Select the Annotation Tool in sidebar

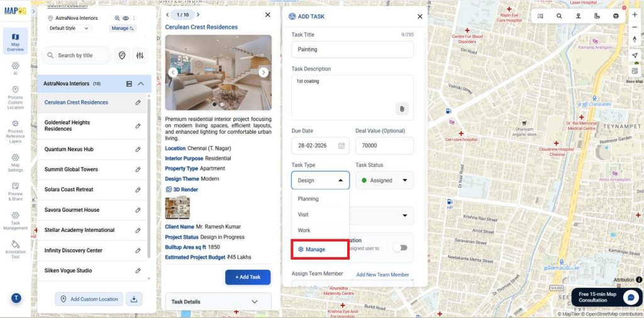(x=15, y=249)
